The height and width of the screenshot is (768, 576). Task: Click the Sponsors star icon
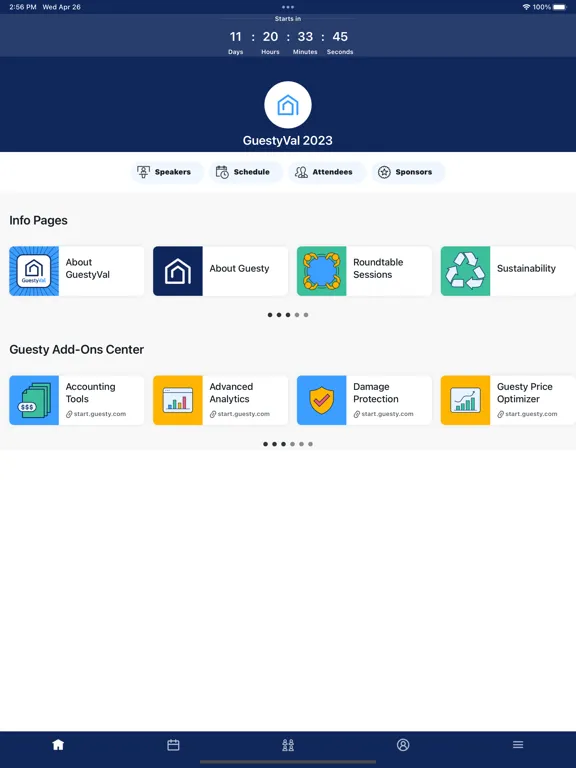tap(384, 172)
